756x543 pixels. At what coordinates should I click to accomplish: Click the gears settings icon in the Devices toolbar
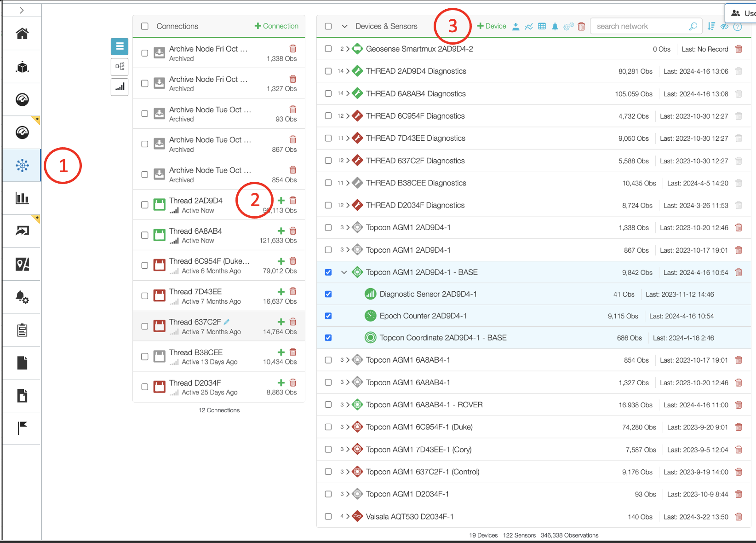pos(568,27)
